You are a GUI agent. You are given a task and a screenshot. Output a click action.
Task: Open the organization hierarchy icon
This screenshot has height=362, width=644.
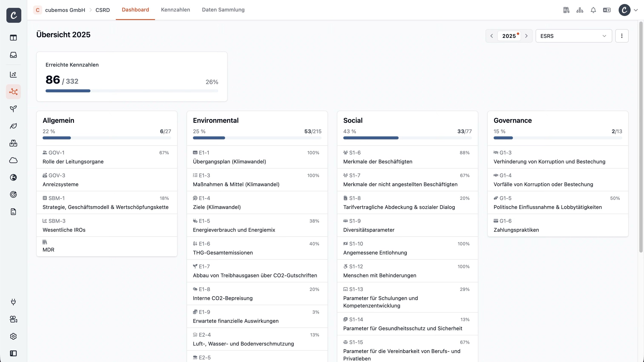point(579,10)
